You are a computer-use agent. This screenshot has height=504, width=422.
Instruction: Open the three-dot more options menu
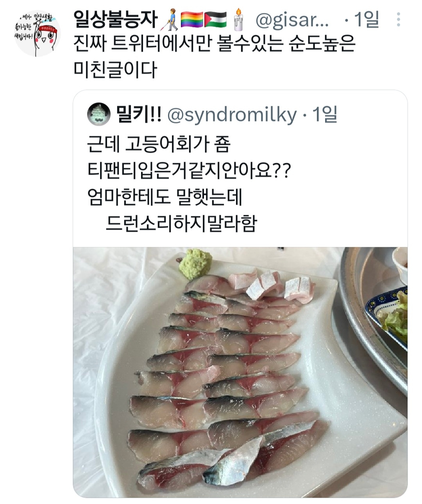click(398, 19)
